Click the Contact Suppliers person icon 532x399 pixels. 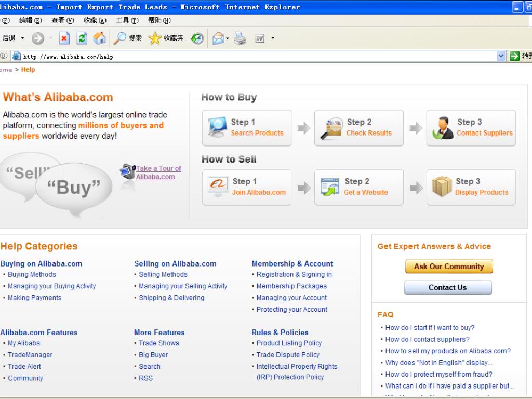tap(443, 128)
